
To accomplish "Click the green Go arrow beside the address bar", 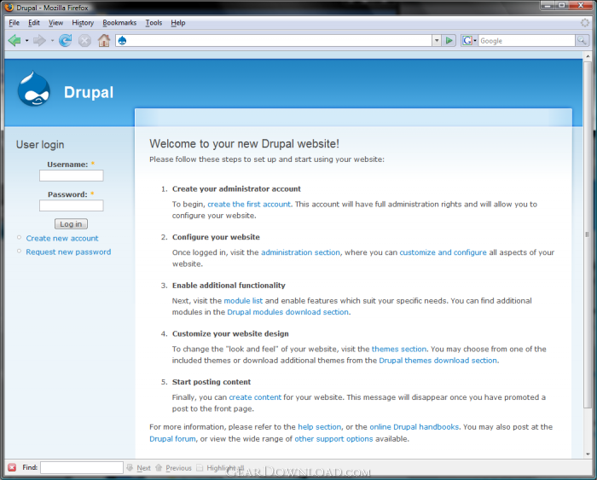I will 449,40.
